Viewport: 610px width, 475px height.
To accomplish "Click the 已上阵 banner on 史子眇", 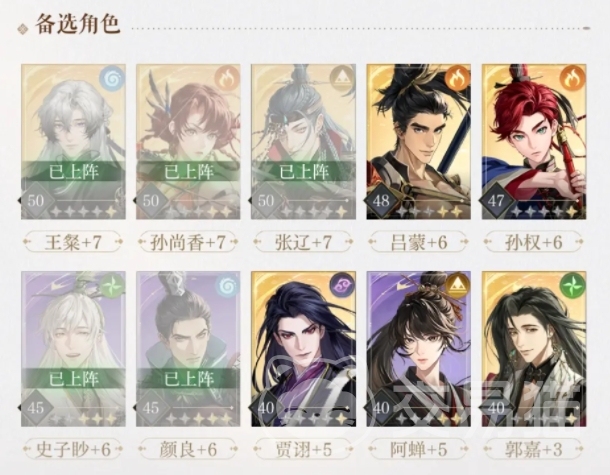I will (x=73, y=378).
